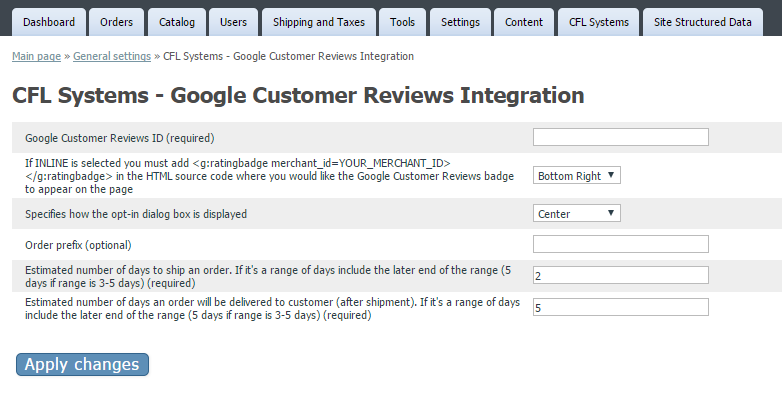Switch to the Orders tab

(x=116, y=22)
